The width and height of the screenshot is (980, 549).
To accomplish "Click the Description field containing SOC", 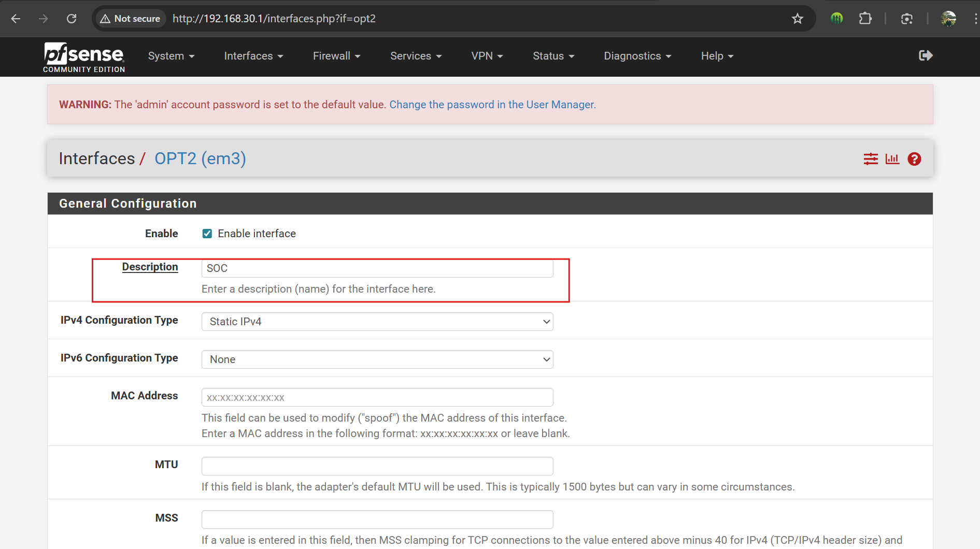I will [x=377, y=268].
